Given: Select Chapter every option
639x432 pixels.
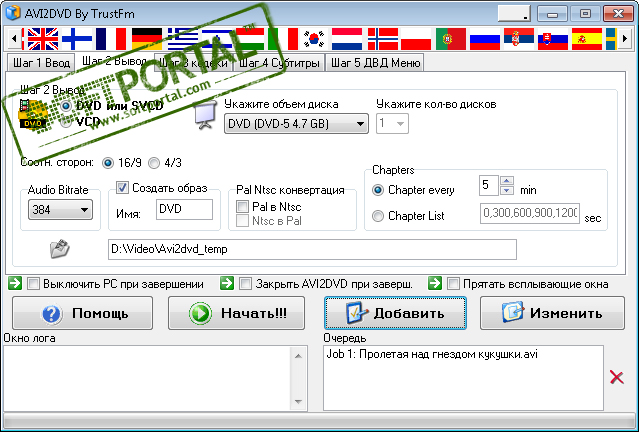Looking at the screenshot, I should [x=378, y=190].
